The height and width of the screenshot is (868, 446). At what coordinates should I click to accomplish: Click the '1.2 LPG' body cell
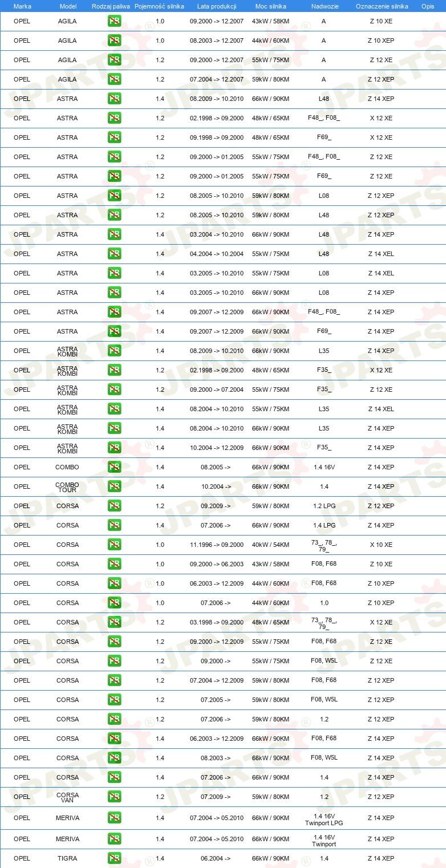(x=324, y=506)
